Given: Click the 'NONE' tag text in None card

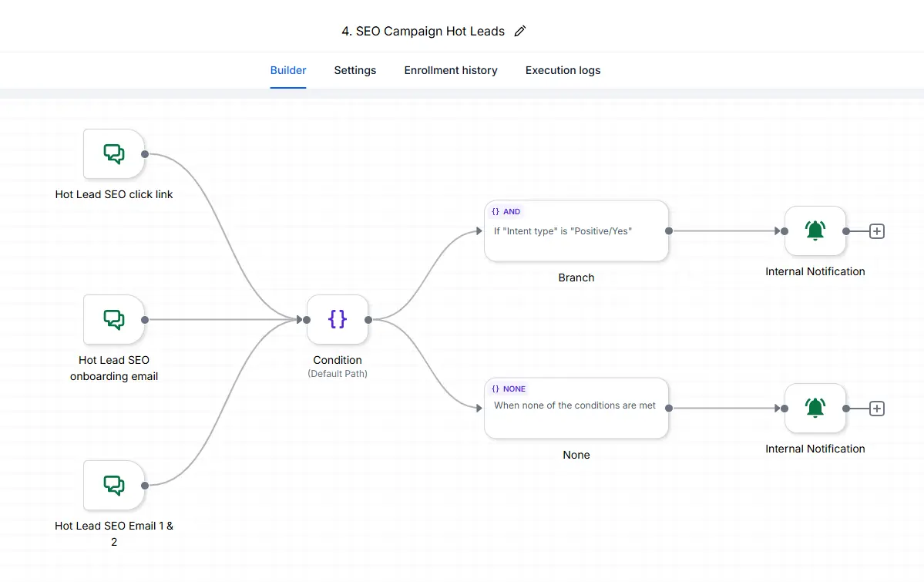Looking at the screenshot, I should click(515, 389).
